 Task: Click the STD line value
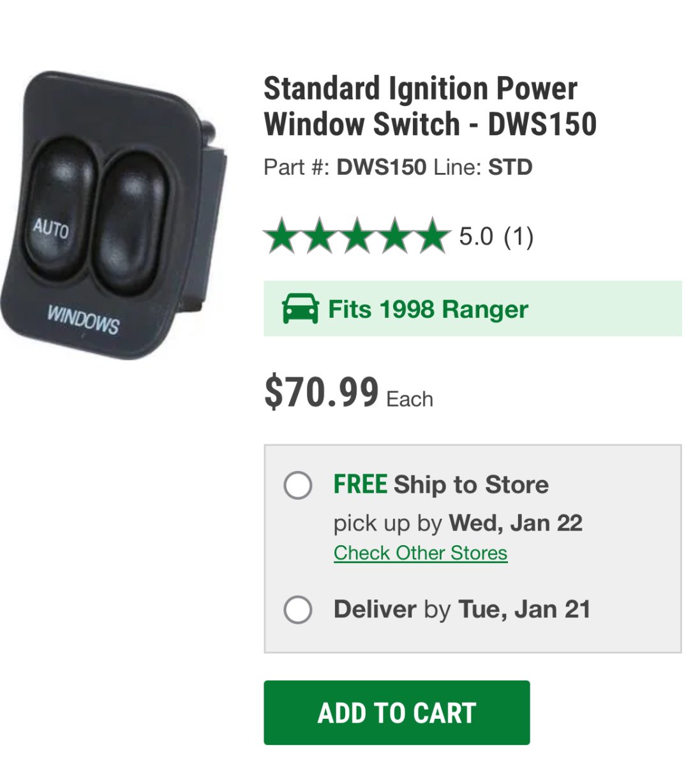coord(510,167)
